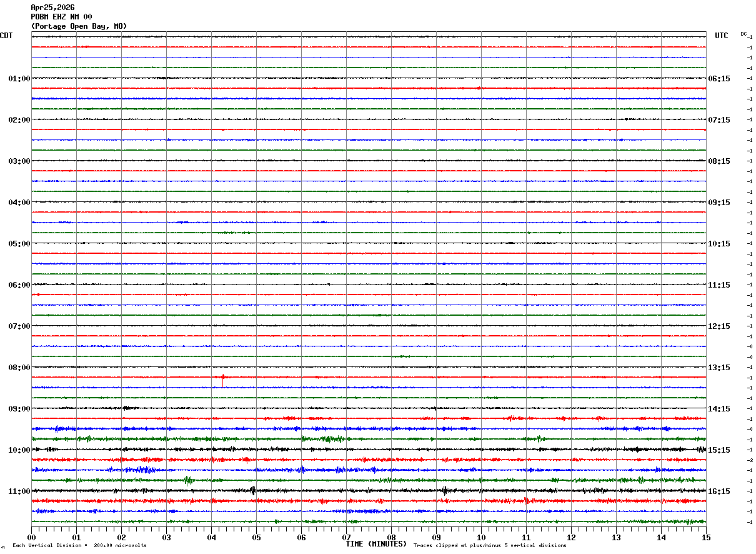Viewport: 756px width, 554px height.
Task: Select the 06:00 CDT row label
Action: click(x=19, y=285)
